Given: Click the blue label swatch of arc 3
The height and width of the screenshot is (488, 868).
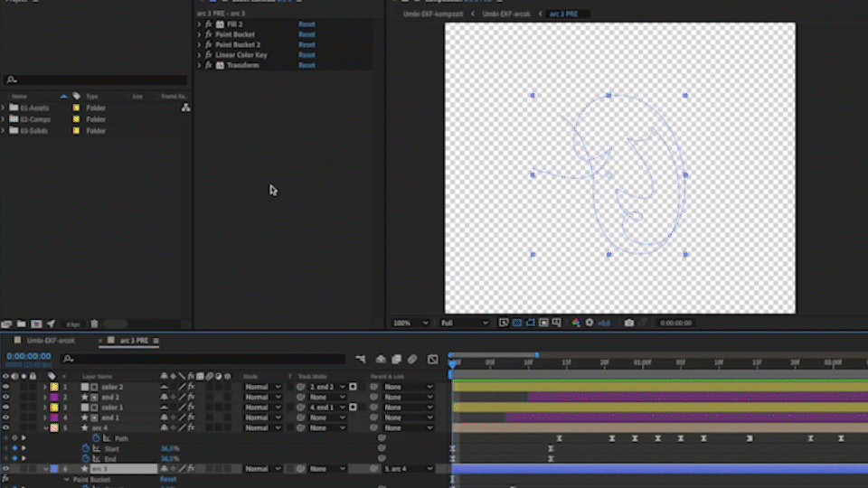Looking at the screenshot, I should (54, 469).
